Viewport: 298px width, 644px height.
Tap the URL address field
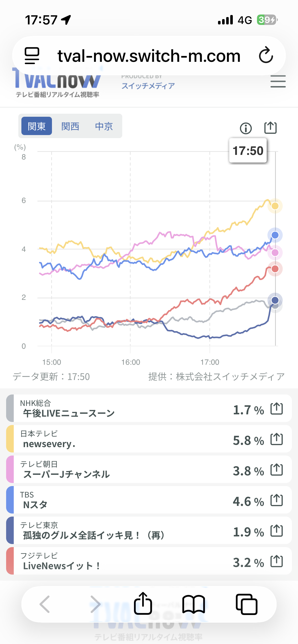149,56
